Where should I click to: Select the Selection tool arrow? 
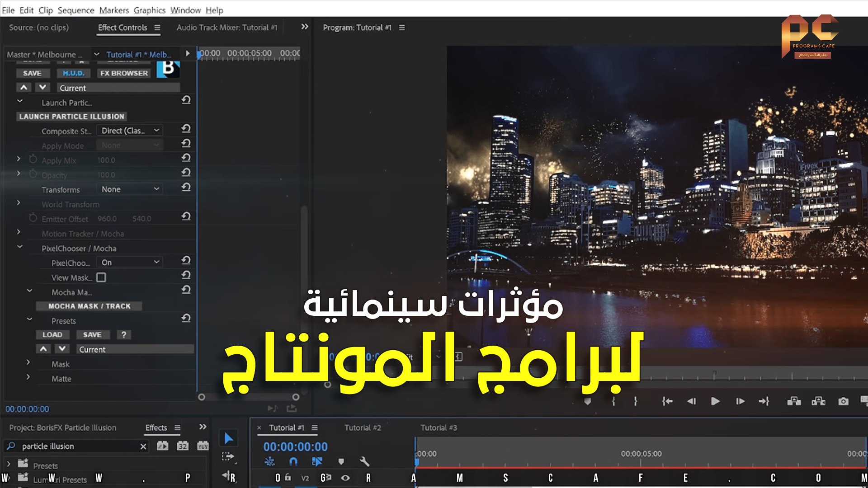pyautogui.click(x=229, y=438)
